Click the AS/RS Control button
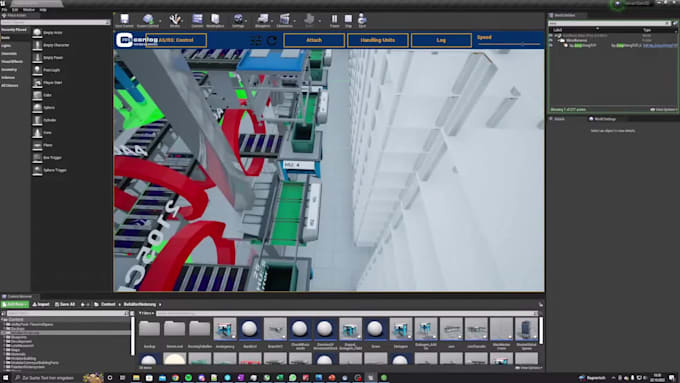The height and width of the screenshot is (383, 680). click(176, 40)
